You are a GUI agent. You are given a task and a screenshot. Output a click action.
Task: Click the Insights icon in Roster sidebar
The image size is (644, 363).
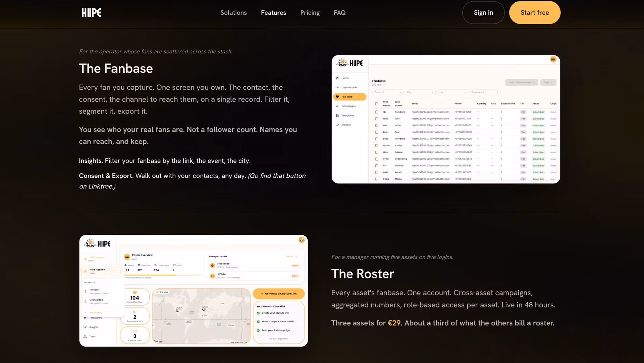point(85,327)
